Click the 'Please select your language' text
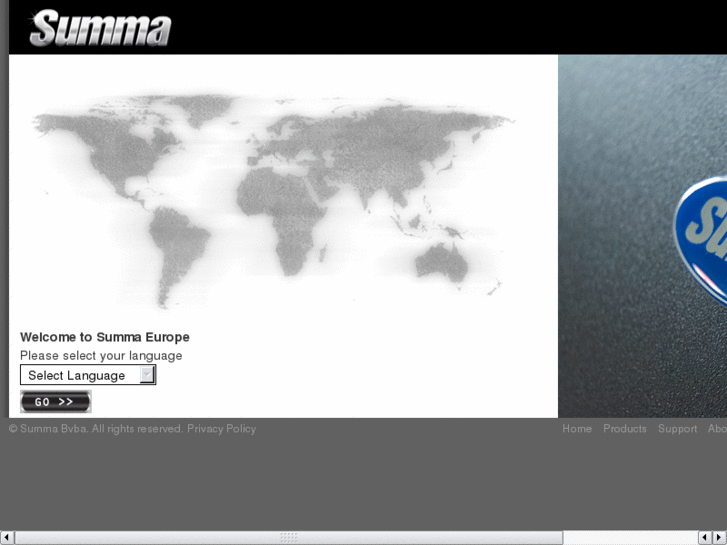Viewport: 727px width, 545px height. click(x=101, y=356)
